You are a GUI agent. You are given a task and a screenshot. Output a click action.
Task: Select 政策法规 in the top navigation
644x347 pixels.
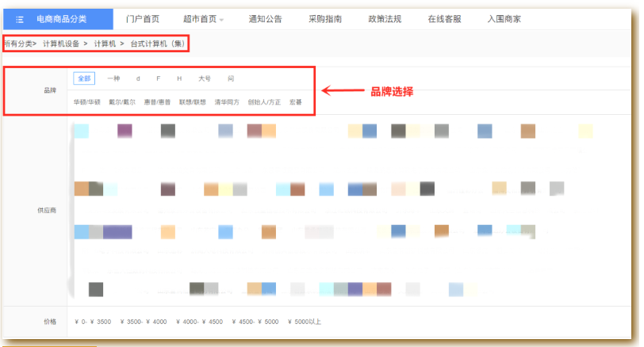(x=385, y=19)
